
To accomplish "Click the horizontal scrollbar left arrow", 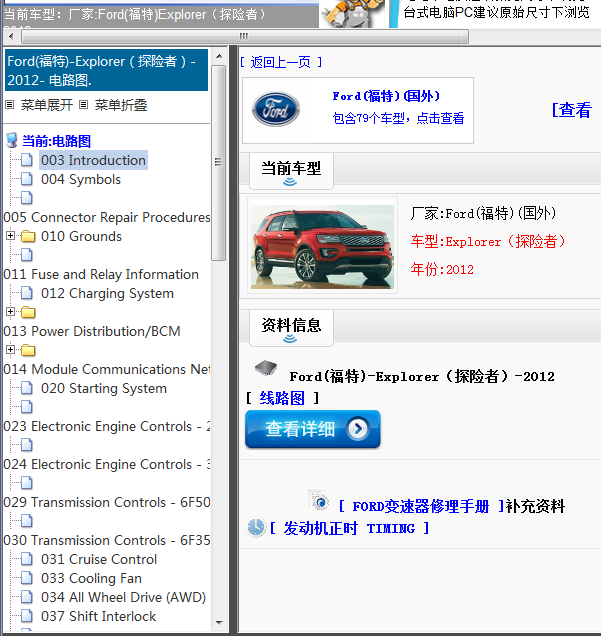I will point(11,37).
